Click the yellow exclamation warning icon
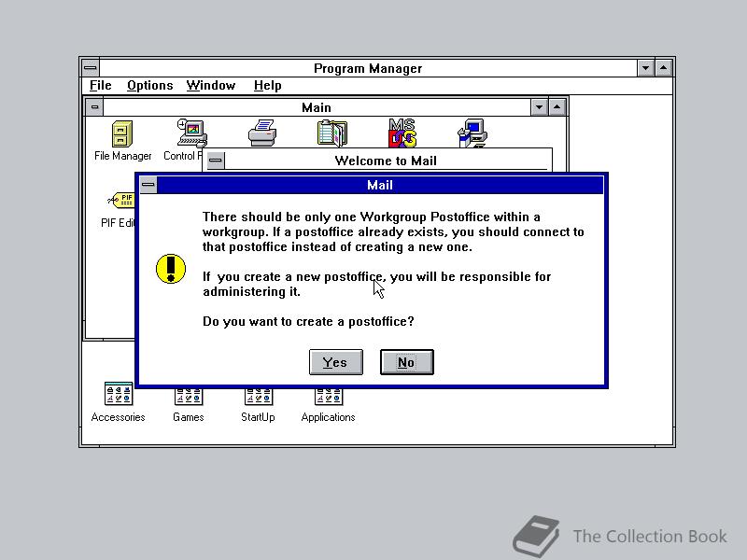747x560 pixels. click(171, 269)
